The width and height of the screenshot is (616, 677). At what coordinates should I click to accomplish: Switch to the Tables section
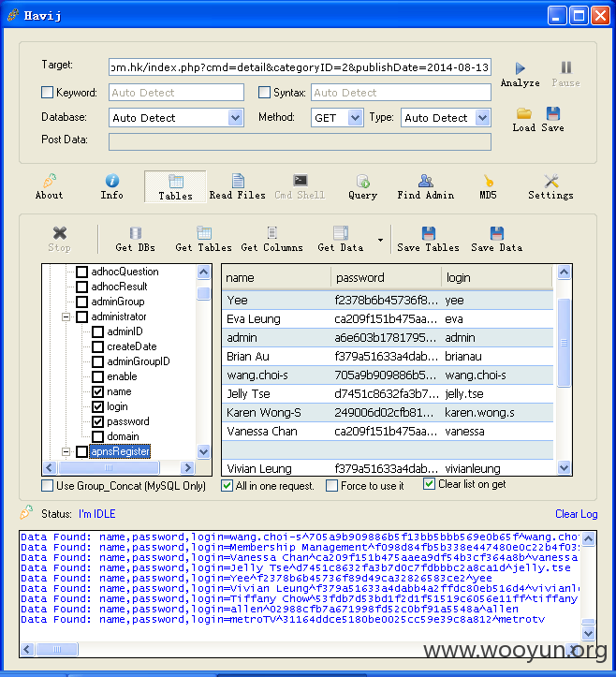175,186
